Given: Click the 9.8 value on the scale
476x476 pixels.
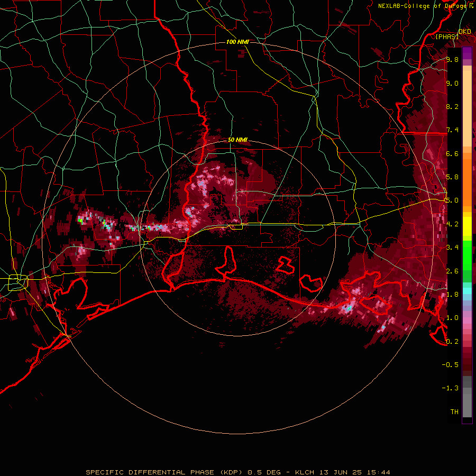Looking at the screenshot, I should 452,59.
